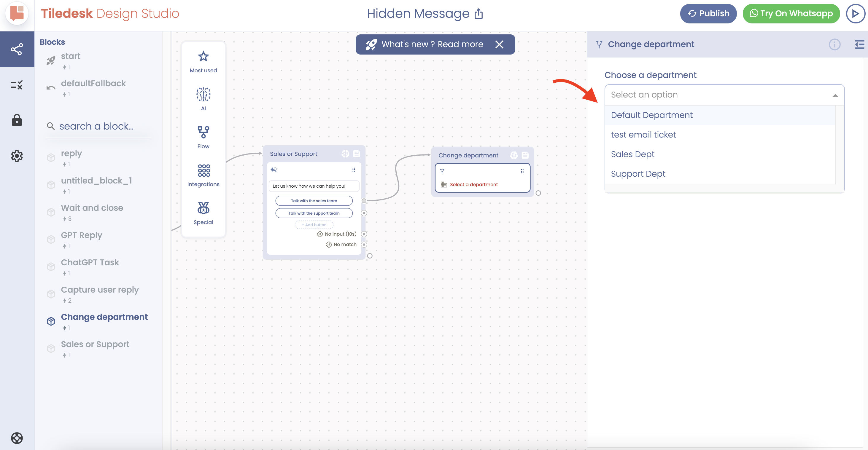Image resolution: width=868 pixels, height=450 pixels.
Task: Click the webhook icon on Change department block
Action: [514, 155]
